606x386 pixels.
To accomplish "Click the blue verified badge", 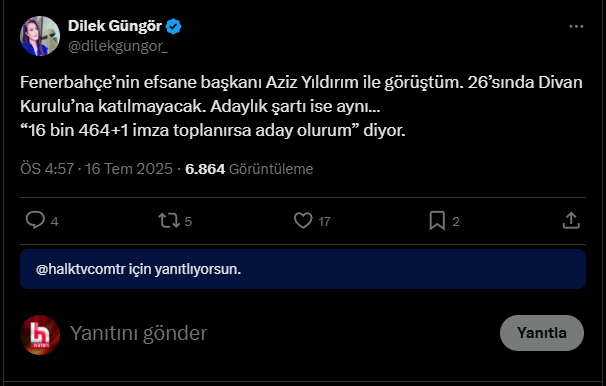I will (174, 26).
